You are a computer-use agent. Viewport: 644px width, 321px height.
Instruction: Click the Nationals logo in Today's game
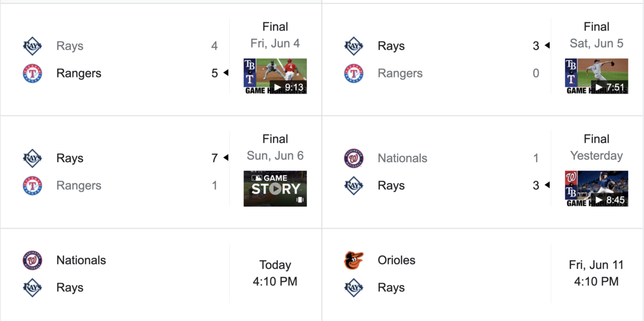click(32, 260)
